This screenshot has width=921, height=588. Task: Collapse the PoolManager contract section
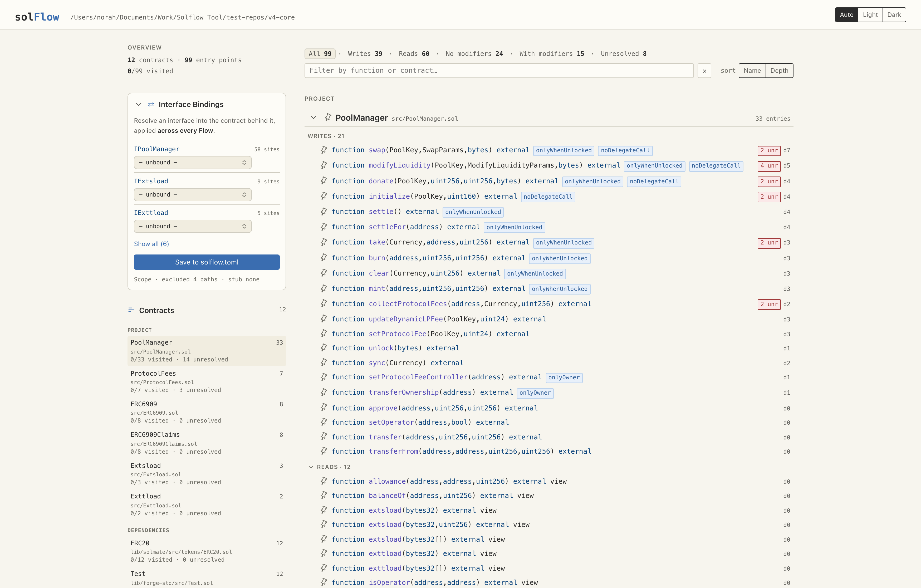point(313,117)
